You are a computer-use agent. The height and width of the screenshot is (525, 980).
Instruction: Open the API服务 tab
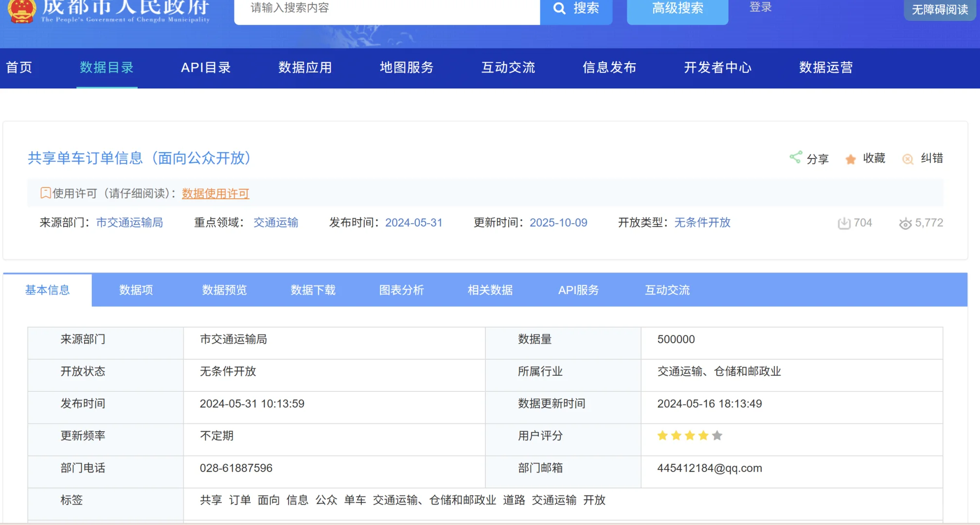578,290
